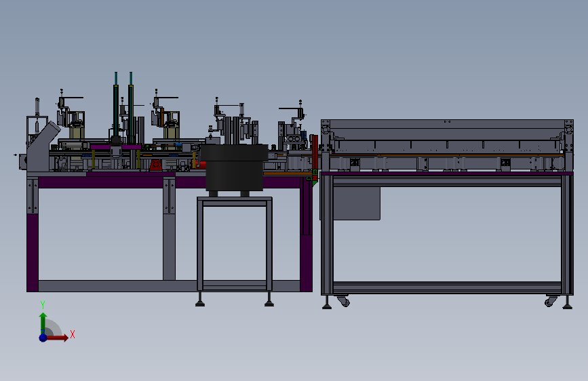This screenshot has height=381, width=588.
Task: Select the black vibratory bowl feeder
Action: (235, 167)
